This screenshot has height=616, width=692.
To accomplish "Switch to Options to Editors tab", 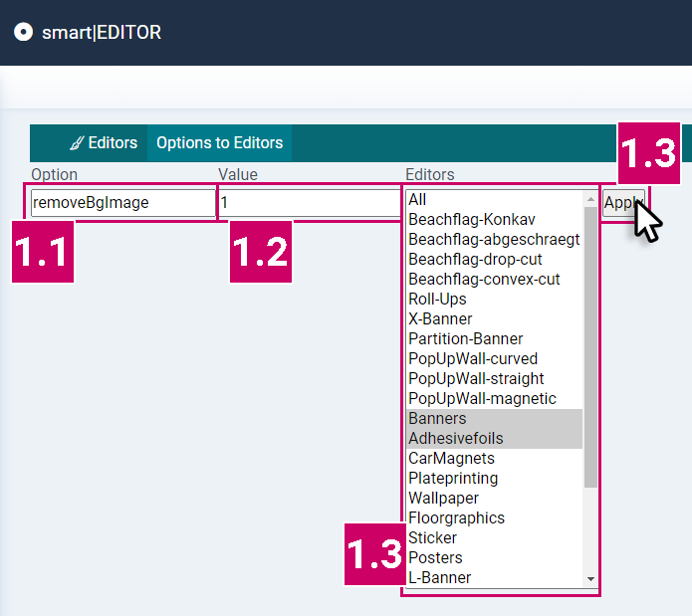I will [219, 143].
